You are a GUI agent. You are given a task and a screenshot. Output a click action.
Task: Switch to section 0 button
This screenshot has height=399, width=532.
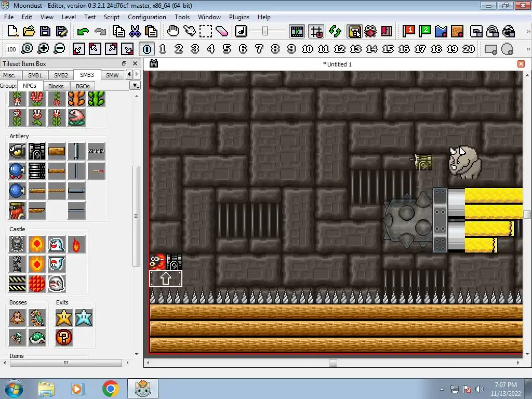tap(147, 49)
